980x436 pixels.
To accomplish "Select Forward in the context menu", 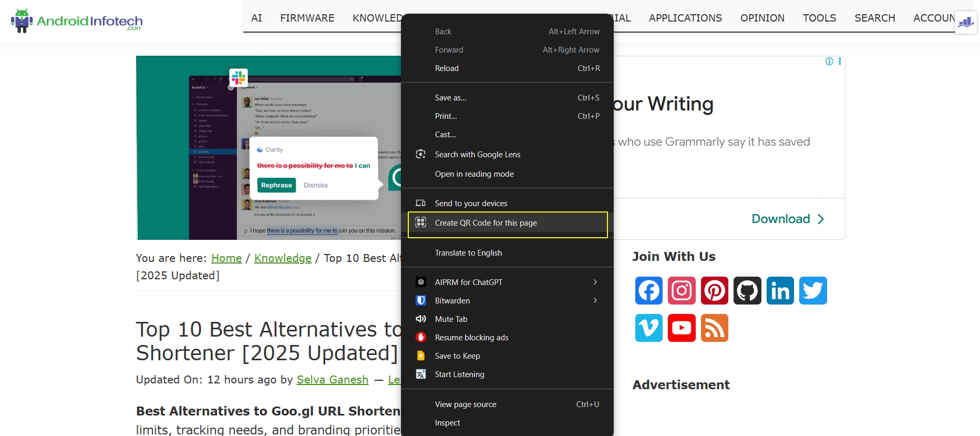I will coord(507,50).
